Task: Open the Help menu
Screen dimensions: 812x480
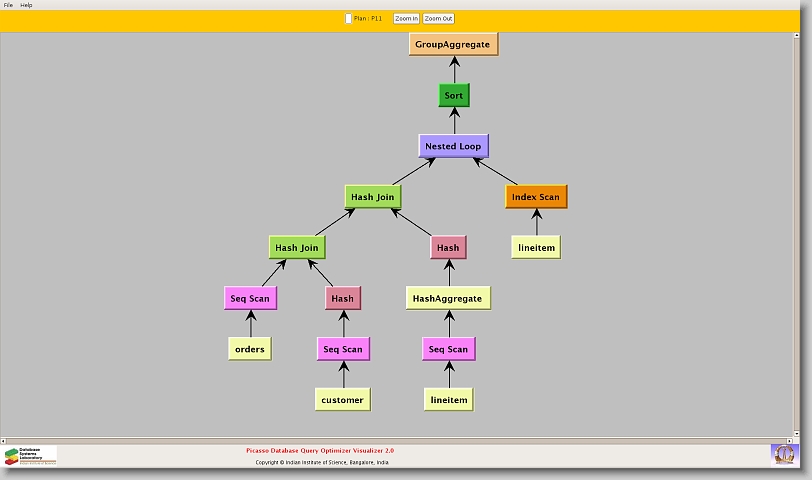Action: coord(27,5)
